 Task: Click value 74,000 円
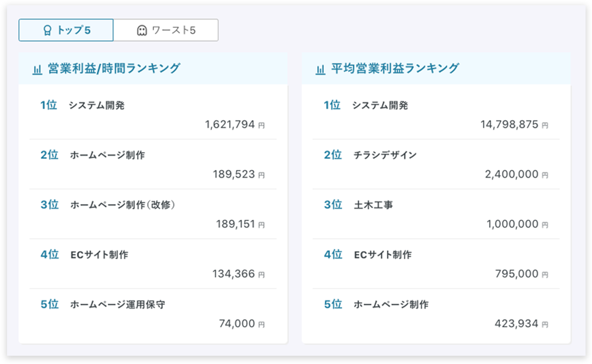242,324
